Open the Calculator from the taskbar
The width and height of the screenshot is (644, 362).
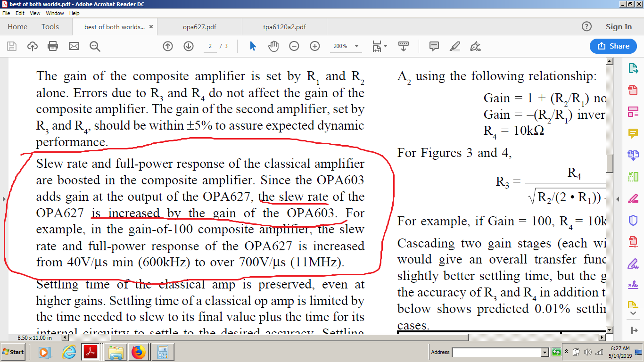[x=163, y=352]
